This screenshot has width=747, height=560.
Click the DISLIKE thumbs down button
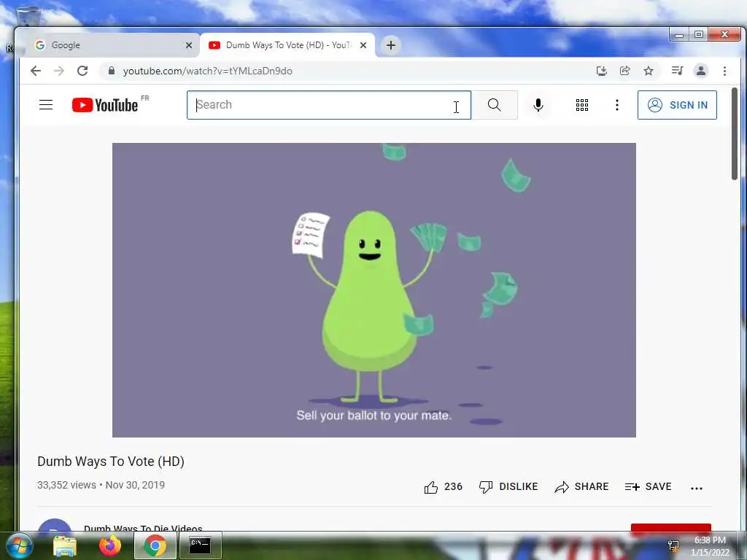pos(508,486)
